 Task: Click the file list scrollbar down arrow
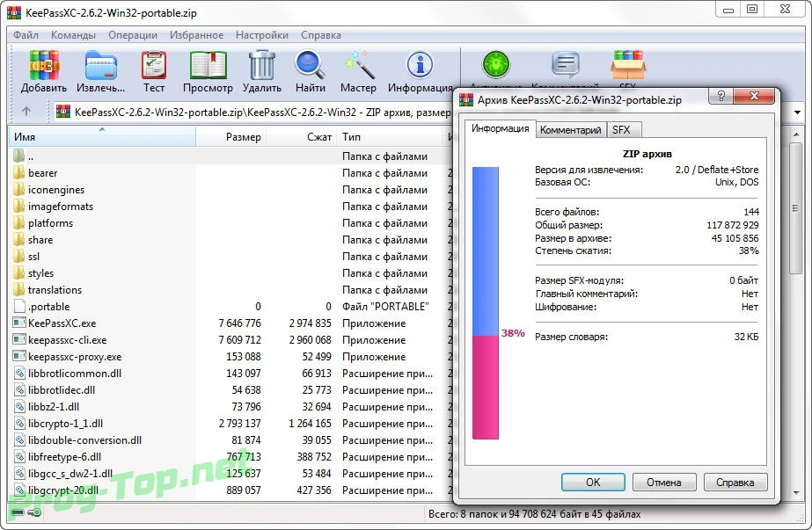[x=796, y=493]
